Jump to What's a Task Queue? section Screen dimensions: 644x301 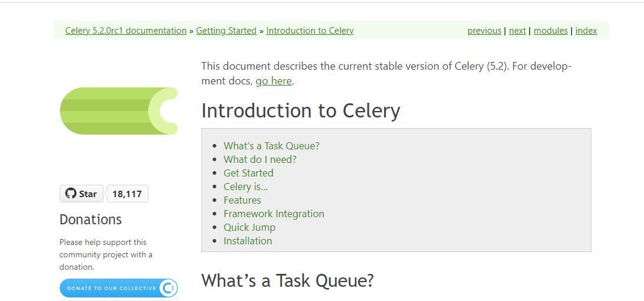click(271, 146)
